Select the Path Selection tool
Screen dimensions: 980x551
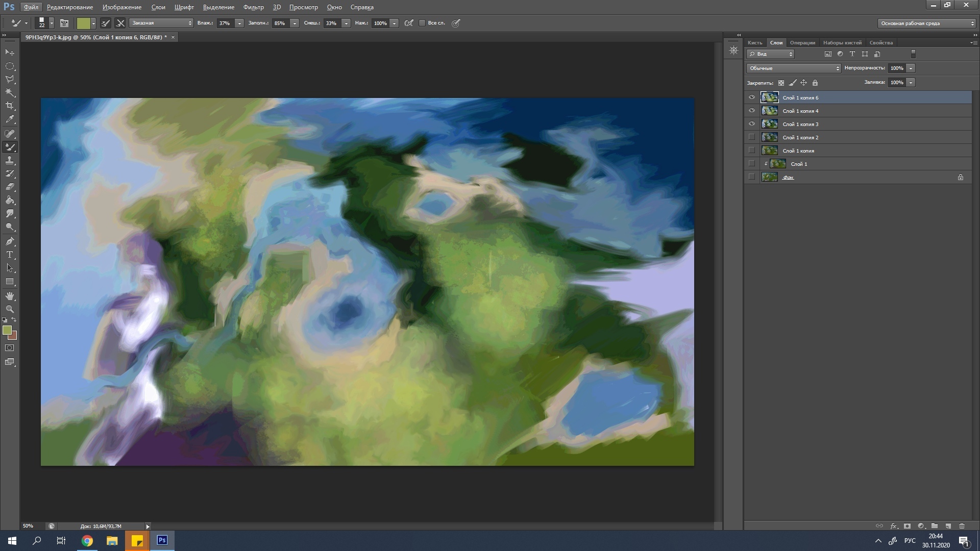click(x=10, y=267)
